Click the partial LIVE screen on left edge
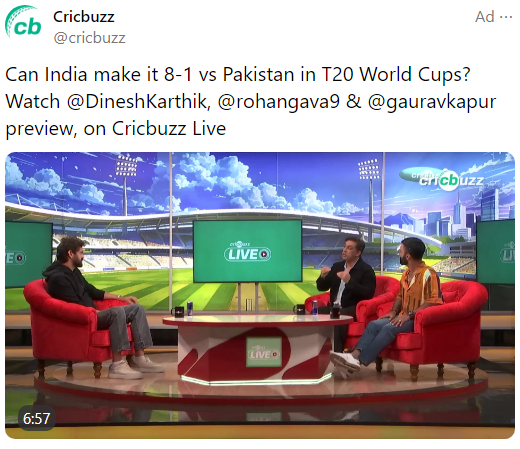Image resolution: width=520 pixels, height=449 pixels. pyautogui.click(x=29, y=254)
